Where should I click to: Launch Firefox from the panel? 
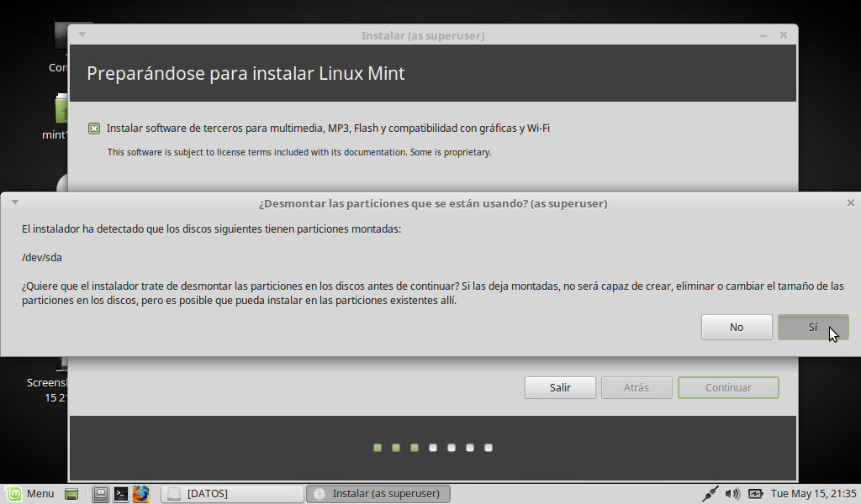[x=141, y=494]
